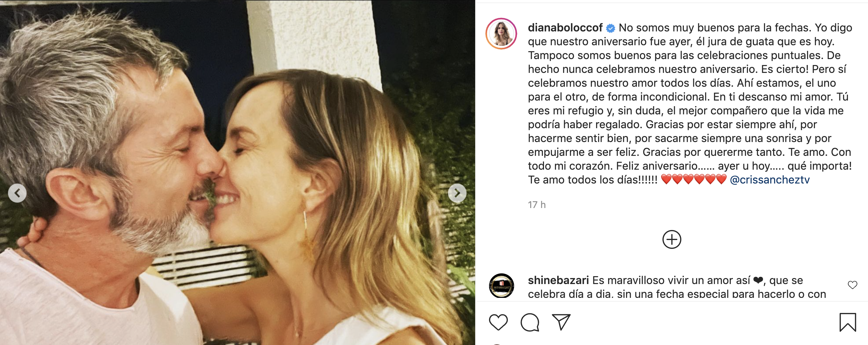Like the post with the heart icon
Viewport: 868px width, 345px height.
click(x=498, y=322)
